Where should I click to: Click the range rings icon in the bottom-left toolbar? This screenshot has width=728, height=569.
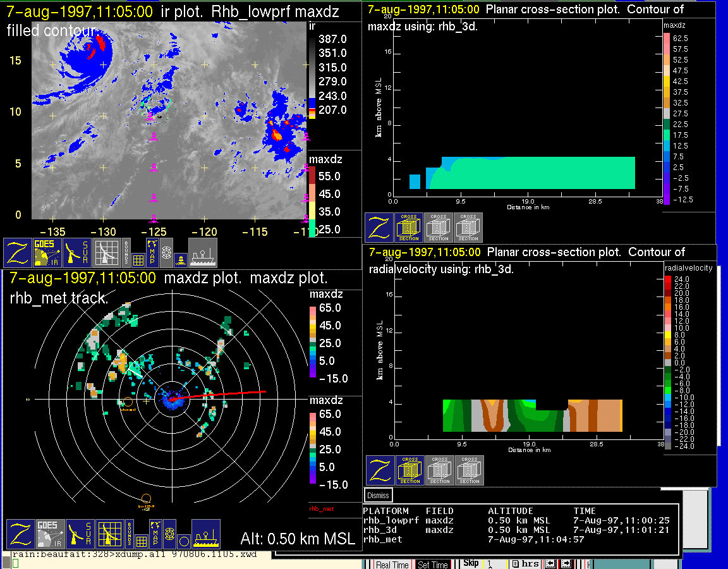coord(169,534)
